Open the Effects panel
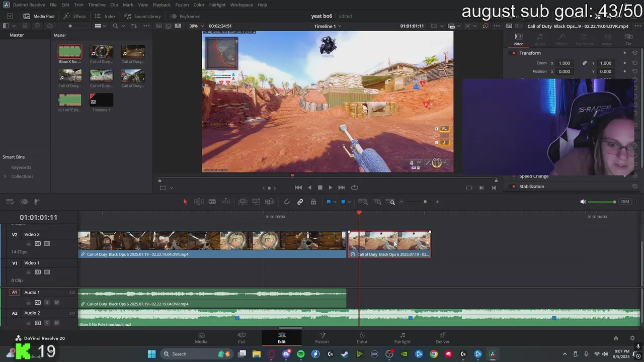Screen dimensions: 644x362 coord(75,16)
